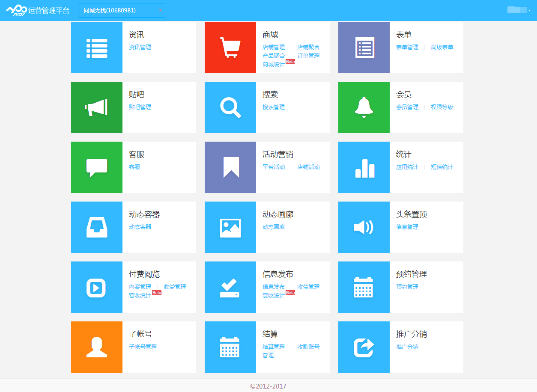The image size is (537, 392).
Task: Click the 表单 form icon
Action: 364,47
